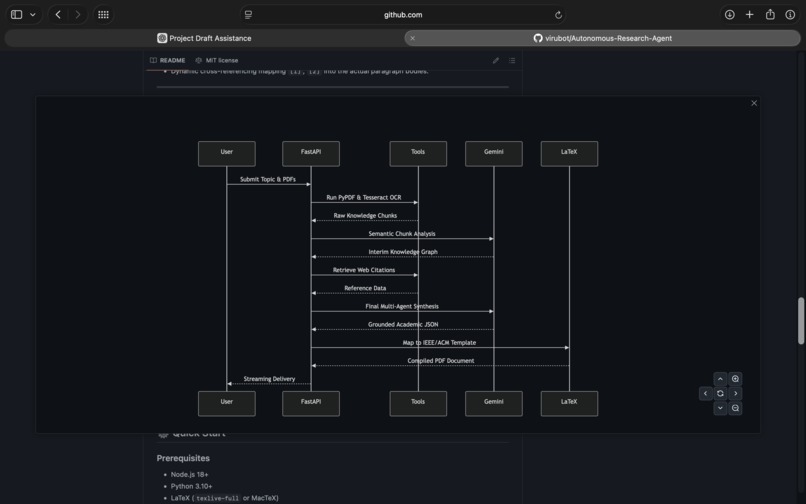The height and width of the screenshot is (504, 806).
Task: Click the 'Python 3.10+' list item
Action: (192, 486)
